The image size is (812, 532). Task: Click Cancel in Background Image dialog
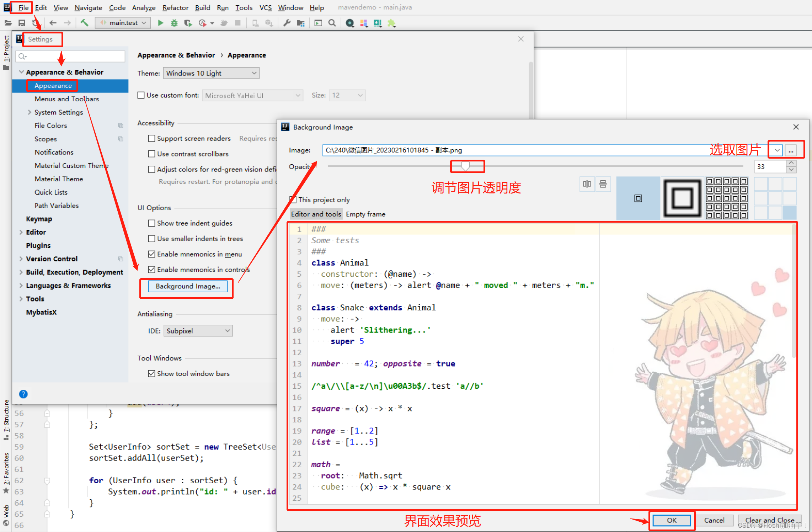[x=714, y=520]
